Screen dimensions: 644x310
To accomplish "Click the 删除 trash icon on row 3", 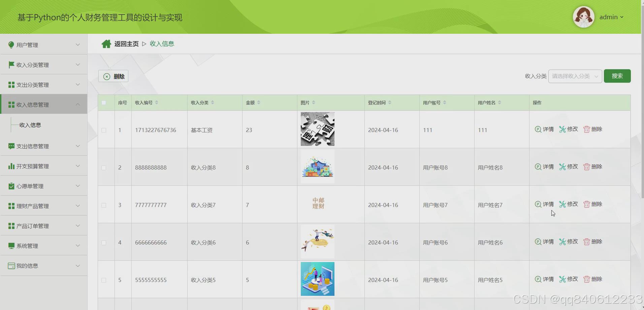I will tap(586, 204).
